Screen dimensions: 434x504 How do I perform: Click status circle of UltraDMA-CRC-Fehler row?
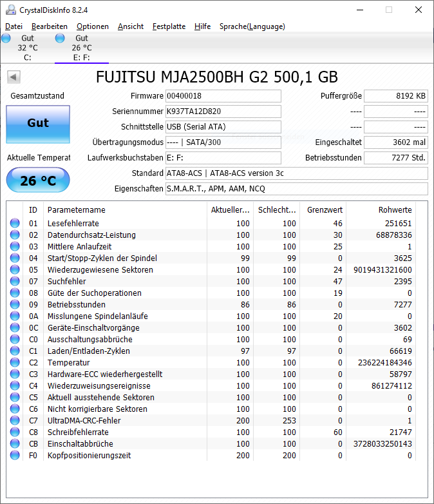click(x=15, y=420)
